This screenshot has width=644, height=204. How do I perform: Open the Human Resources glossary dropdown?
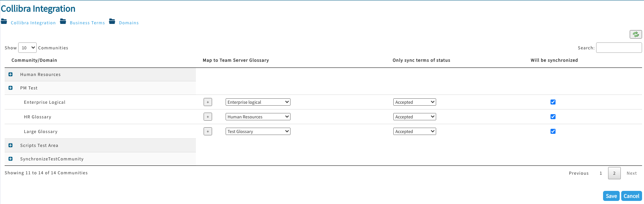(258, 117)
